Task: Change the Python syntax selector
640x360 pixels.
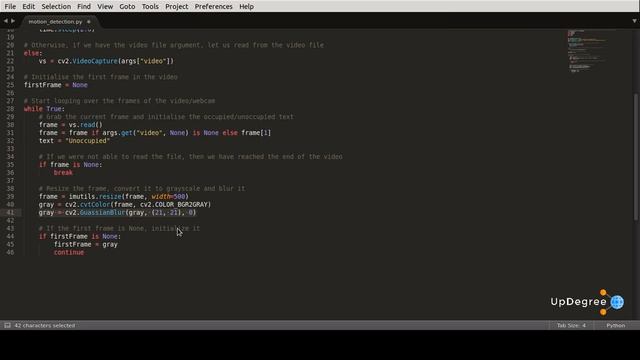Action: coord(616,325)
